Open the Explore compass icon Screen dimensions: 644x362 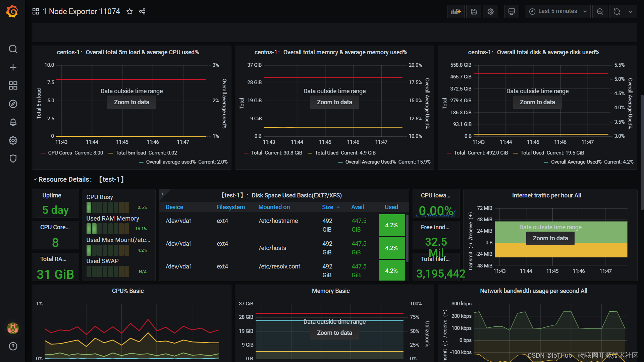click(13, 104)
